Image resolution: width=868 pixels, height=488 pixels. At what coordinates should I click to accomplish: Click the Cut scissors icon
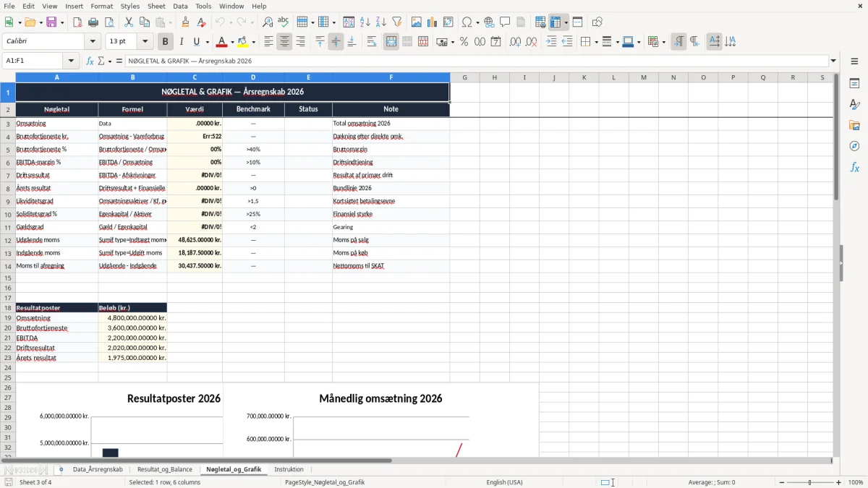[129, 22]
